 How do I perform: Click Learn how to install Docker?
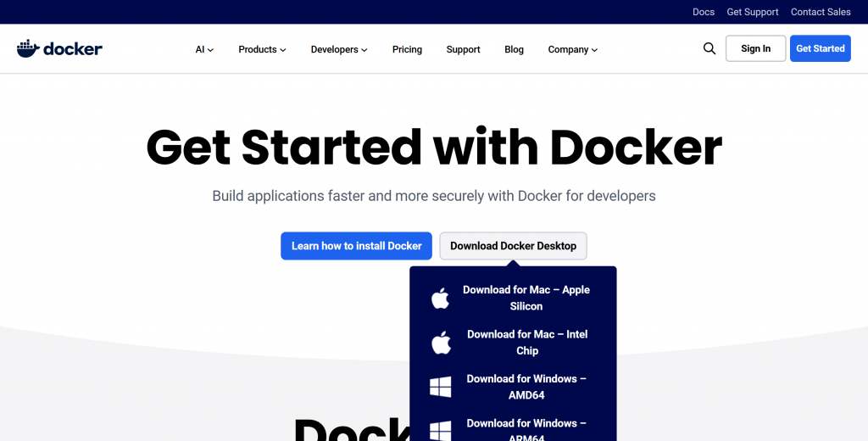[x=357, y=246]
